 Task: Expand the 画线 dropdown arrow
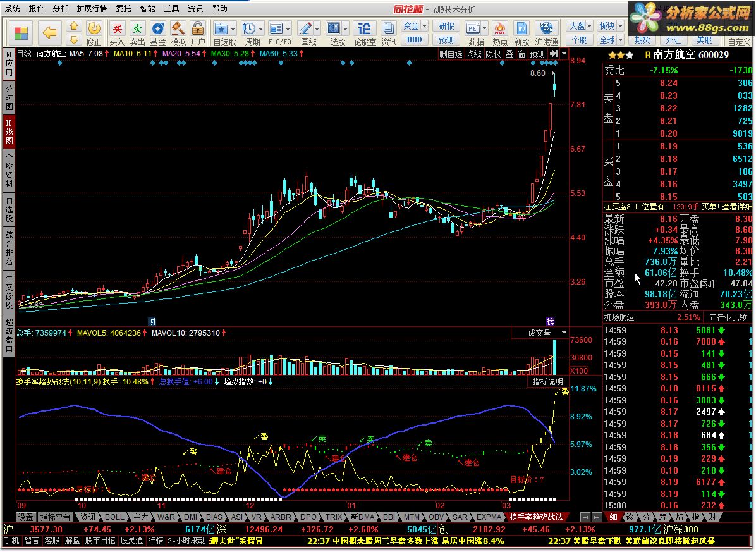coord(317,28)
